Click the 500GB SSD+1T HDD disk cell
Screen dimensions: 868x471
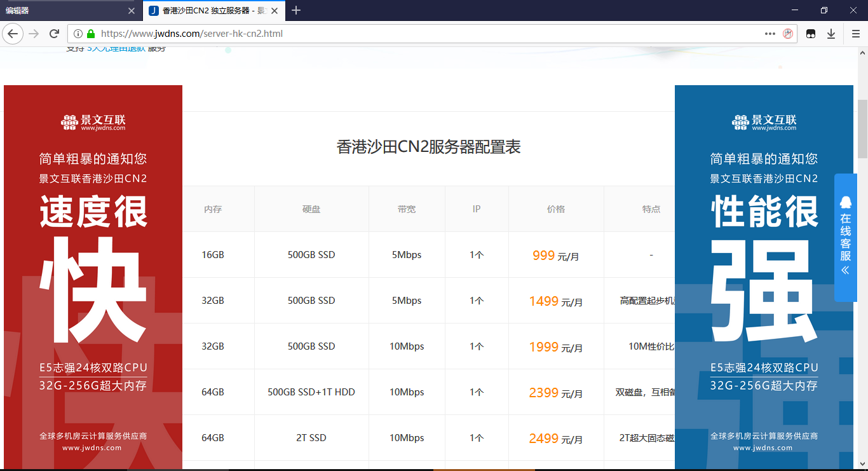(x=311, y=392)
